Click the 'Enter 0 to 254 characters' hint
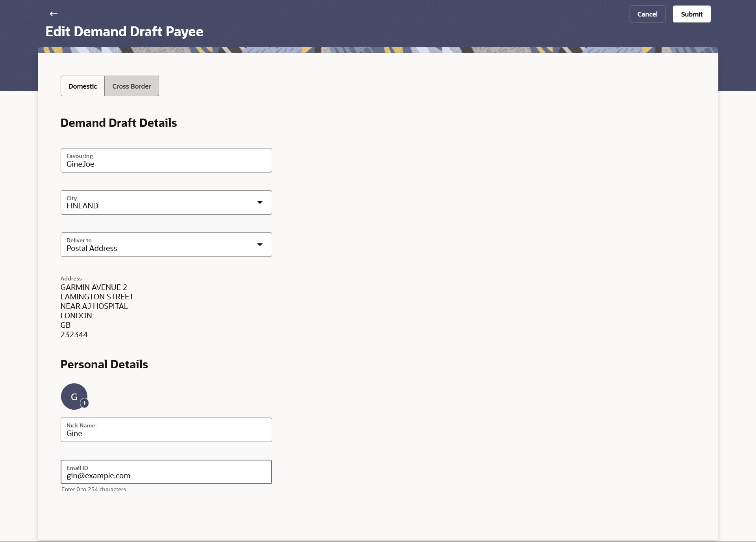The image size is (756, 542). click(x=94, y=490)
